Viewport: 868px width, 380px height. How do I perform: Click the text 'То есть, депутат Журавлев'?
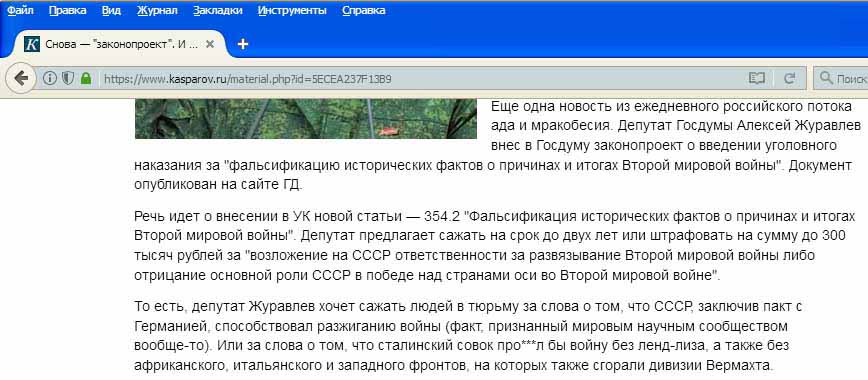click(x=224, y=306)
